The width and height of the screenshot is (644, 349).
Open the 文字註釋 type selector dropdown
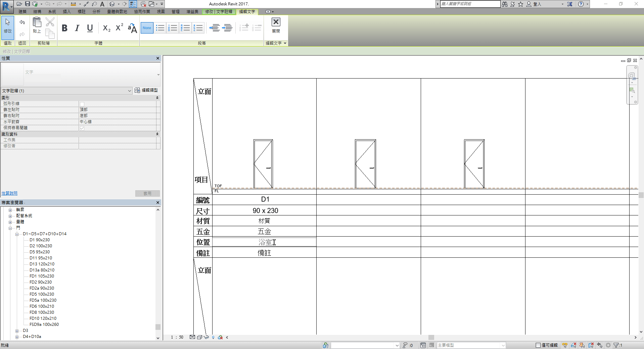130,91
